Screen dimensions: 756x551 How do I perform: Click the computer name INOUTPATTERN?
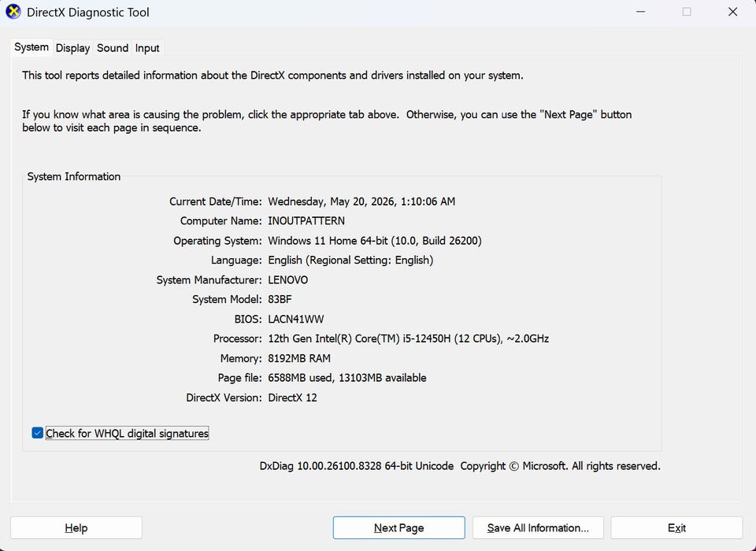[306, 220]
